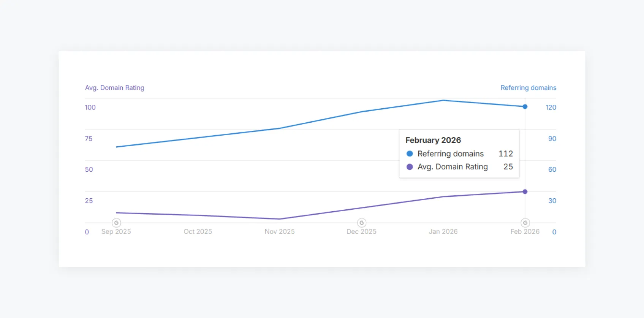This screenshot has height=318, width=644.
Task: Click the purple line dip at Nov 2025
Action: (x=280, y=219)
